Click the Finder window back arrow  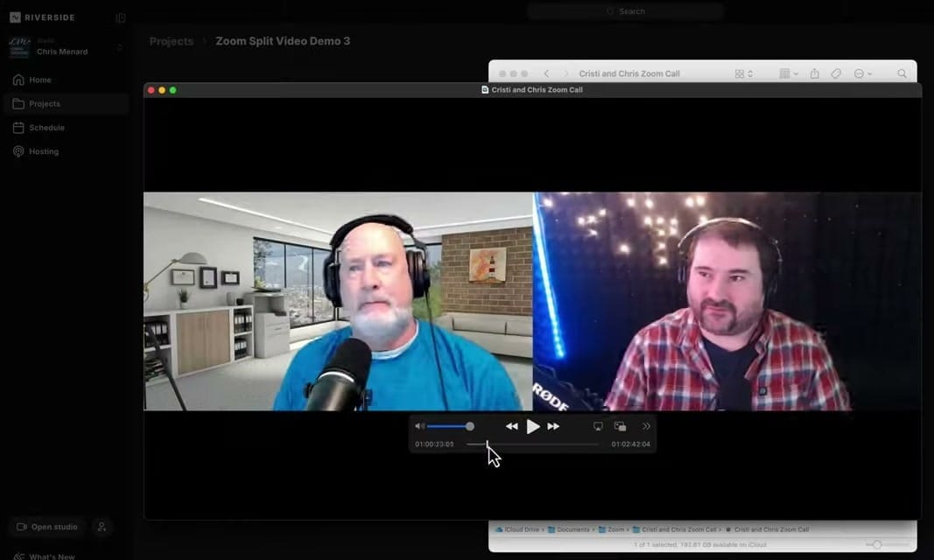[546, 73]
